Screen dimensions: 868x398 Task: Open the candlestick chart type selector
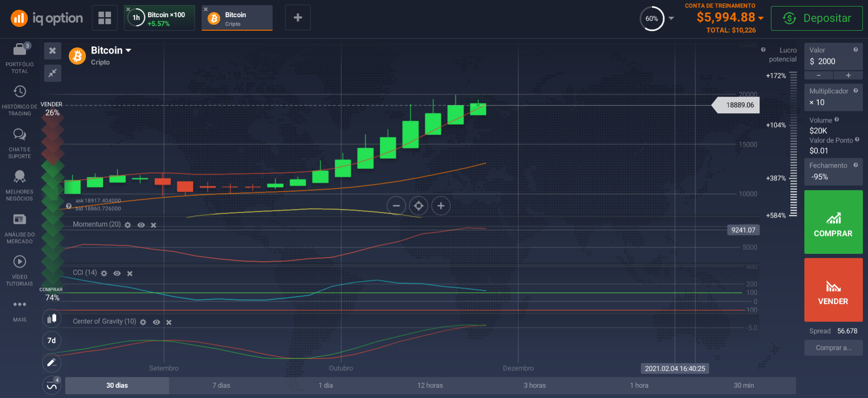[52, 319]
